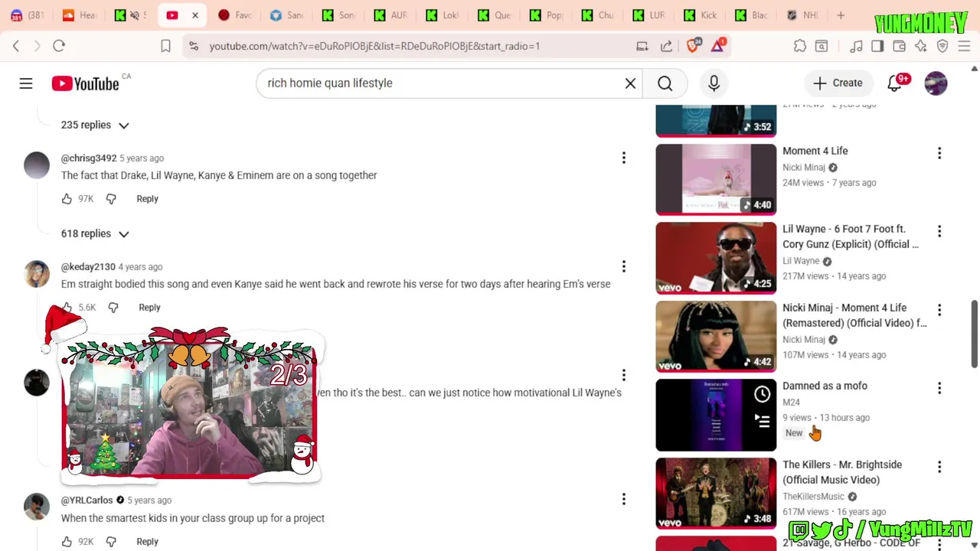Go to YouTube home via the logo
980x551 pixels.
point(85,83)
